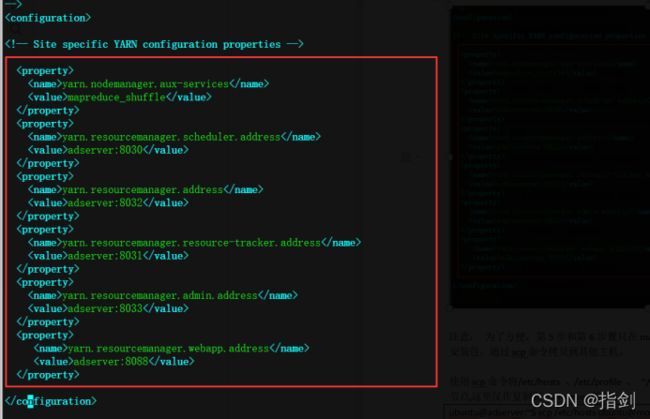Click yarn.resourcemanager.scheduler.address name text
Screen dimensions: 650x419
171,137
